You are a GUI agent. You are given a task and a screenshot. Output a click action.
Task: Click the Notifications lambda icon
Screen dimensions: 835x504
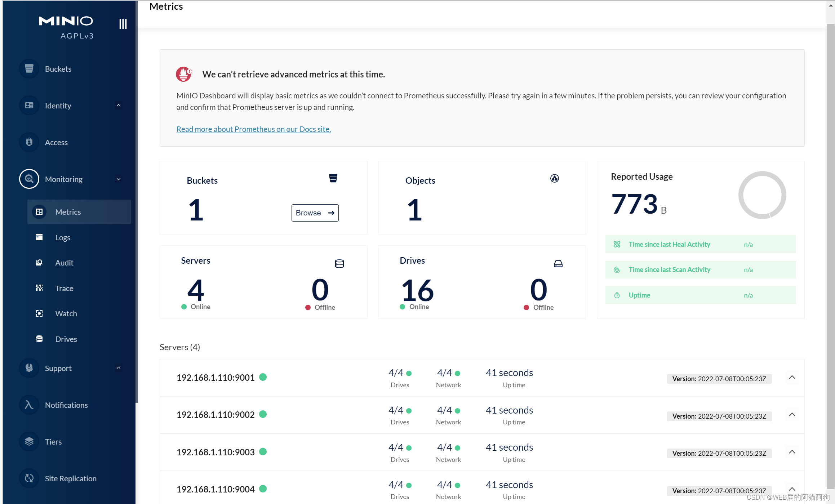click(29, 405)
